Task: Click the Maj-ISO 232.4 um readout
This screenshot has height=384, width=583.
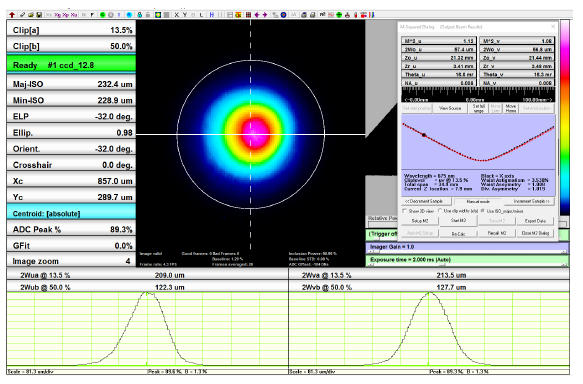Action: pos(71,84)
